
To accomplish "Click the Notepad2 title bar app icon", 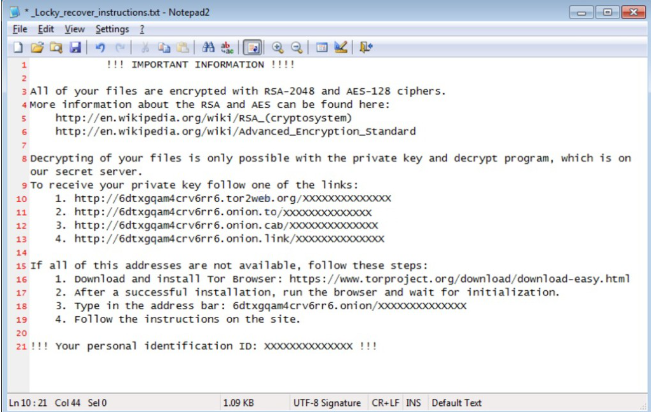I will (15, 12).
